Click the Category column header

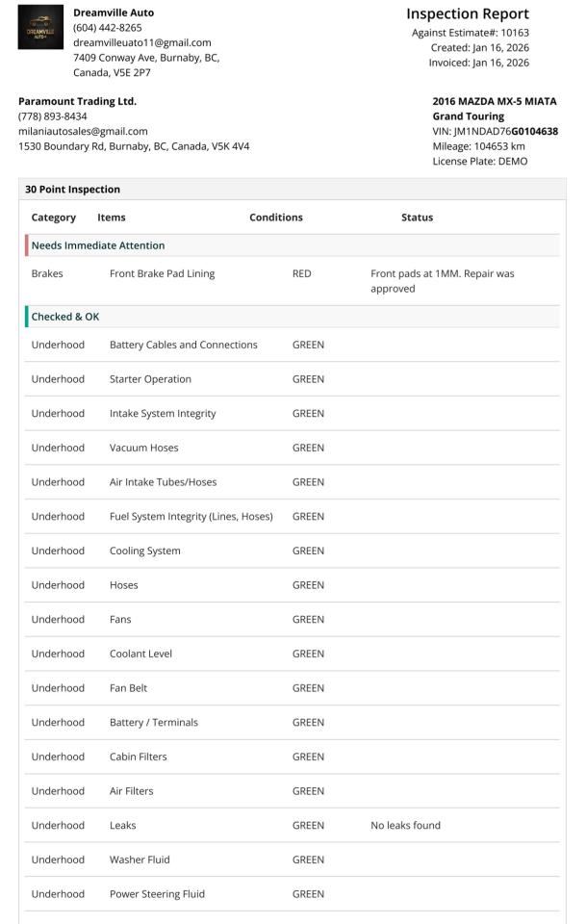[53, 218]
